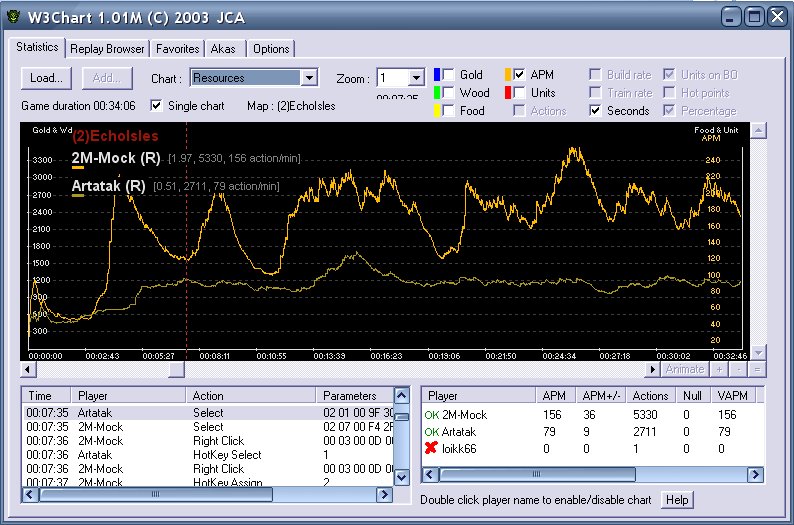
Task: Click the Load... button
Action: [46, 78]
